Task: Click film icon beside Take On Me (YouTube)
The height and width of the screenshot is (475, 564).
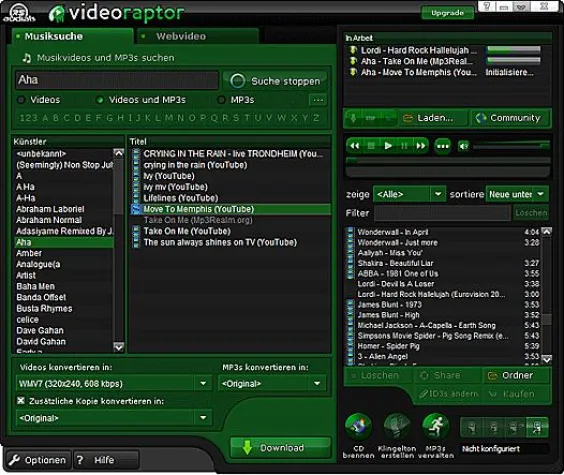Action: tap(136, 231)
